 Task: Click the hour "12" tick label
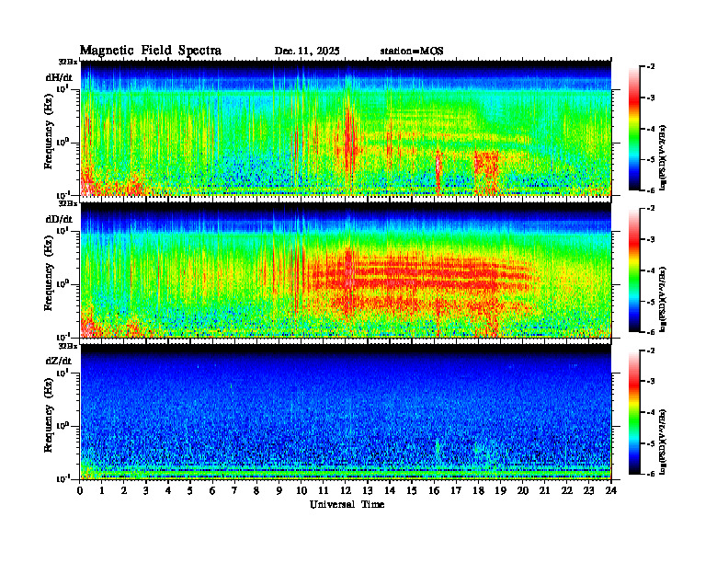click(346, 491)
